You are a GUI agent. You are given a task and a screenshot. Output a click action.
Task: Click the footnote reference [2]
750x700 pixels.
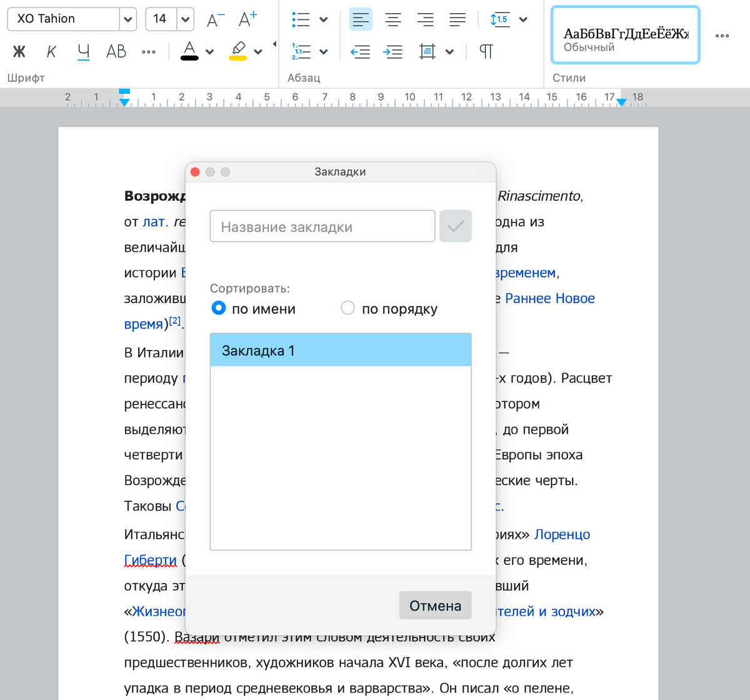point(175,321)
